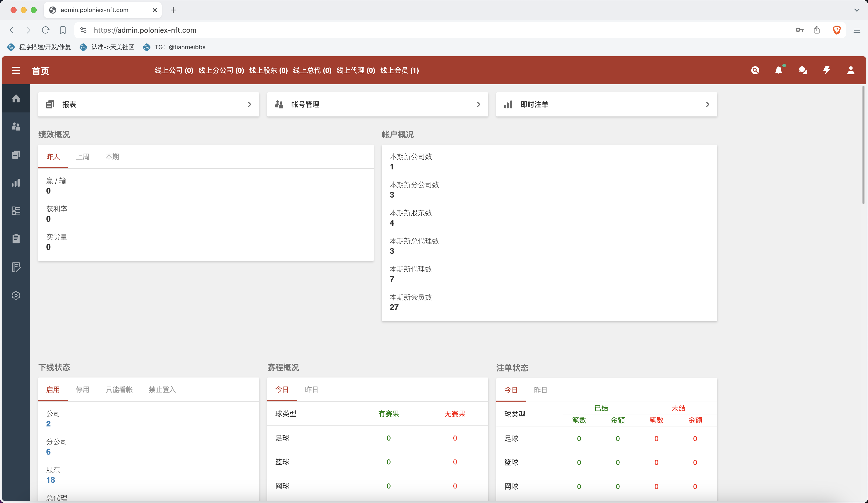Enable the 只能看帐 filter
Screen dimensions: 868x503
click(119, 390)
